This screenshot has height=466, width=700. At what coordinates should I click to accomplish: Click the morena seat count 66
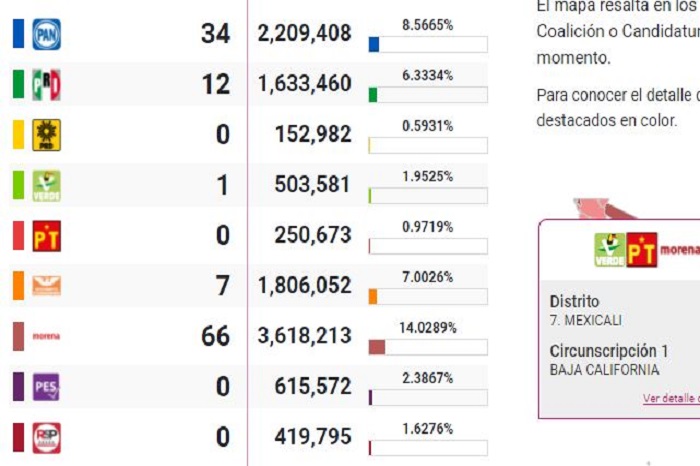pyautogui.click(x=215, y=336)
